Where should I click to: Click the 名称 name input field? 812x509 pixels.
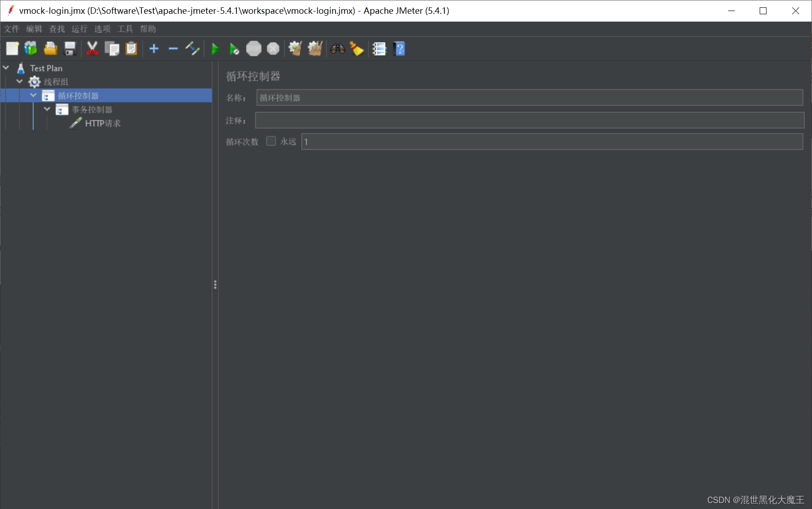click(x=530, y=97)
